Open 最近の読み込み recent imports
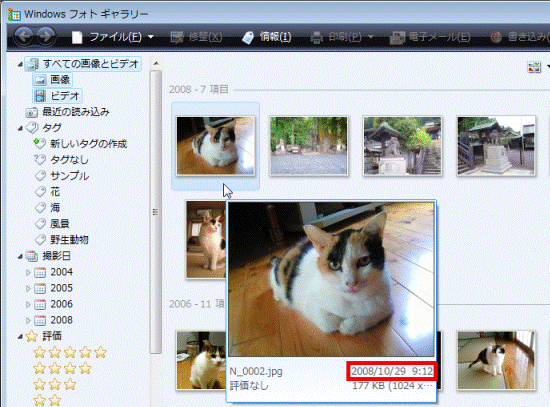This screenshot has width=550, height=407. pyautogui.click(x=68, y=112)
